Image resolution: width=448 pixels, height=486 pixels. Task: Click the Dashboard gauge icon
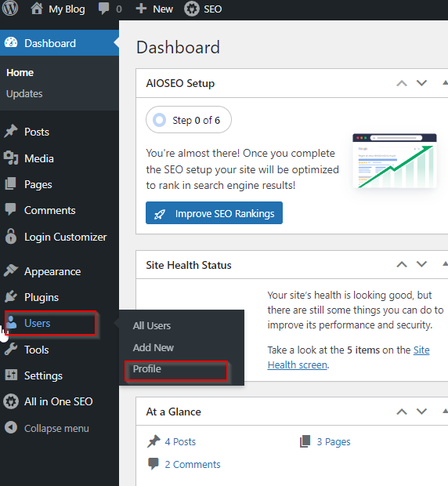[11, 43]
